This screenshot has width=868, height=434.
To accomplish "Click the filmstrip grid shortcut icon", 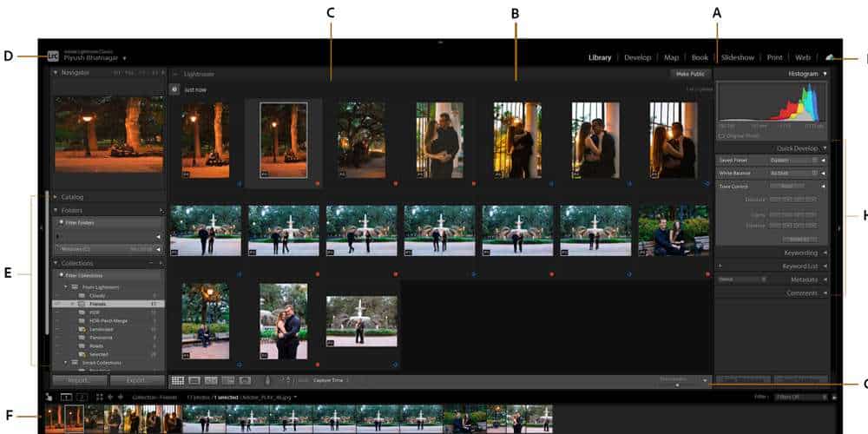I will click(100, 397).
